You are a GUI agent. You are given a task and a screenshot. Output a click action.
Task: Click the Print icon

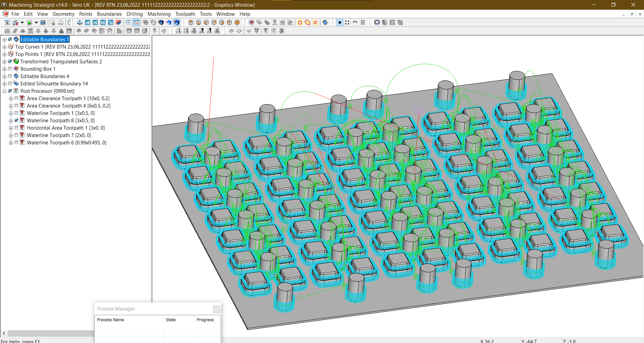point(61,22)
